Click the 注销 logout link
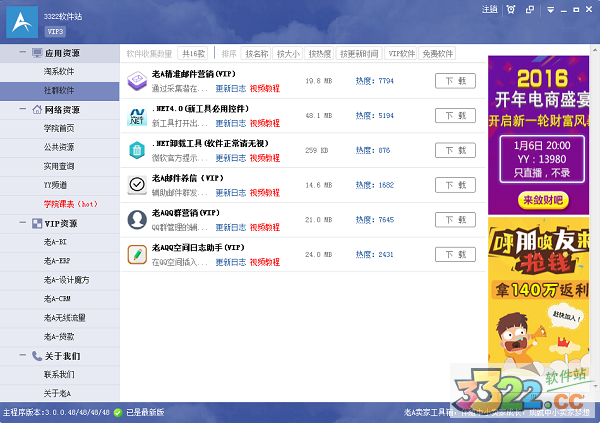 [489, 10]
